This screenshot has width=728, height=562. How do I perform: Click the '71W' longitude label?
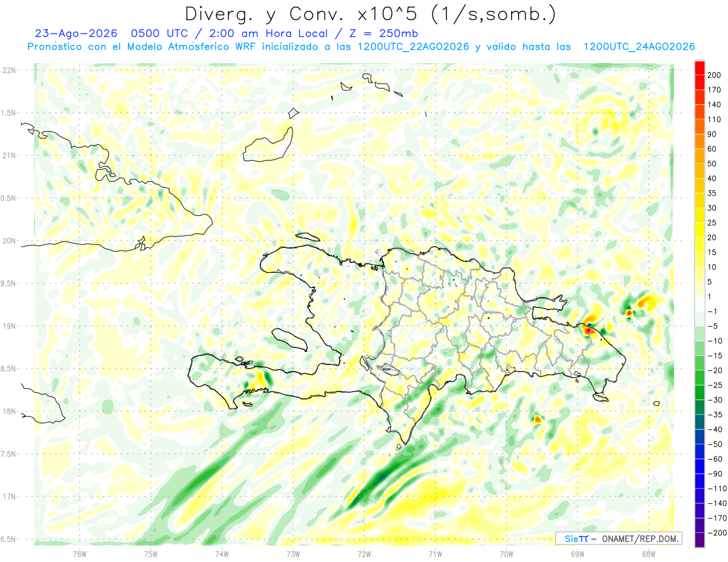coord(435,554)
